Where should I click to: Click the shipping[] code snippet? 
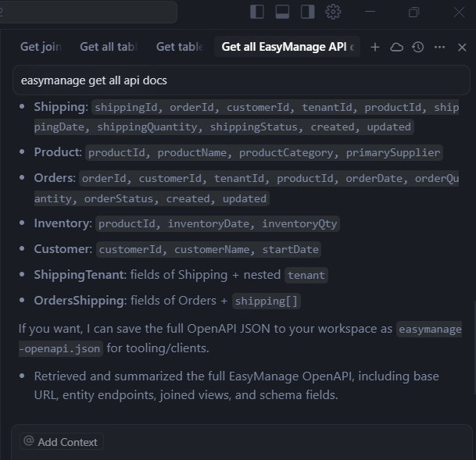[x=267, y=301]
